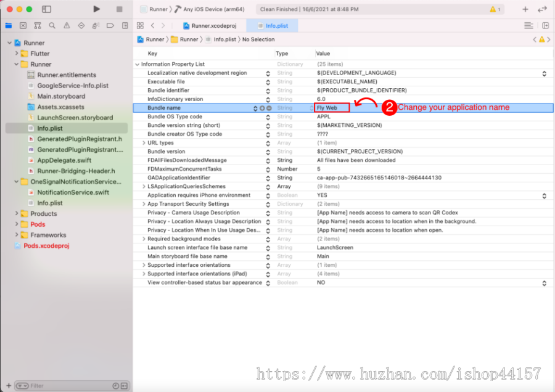Image resolution: width=555 pixels, height=392 pixels.
Task: Expand Required background modes
Action: 144,239
